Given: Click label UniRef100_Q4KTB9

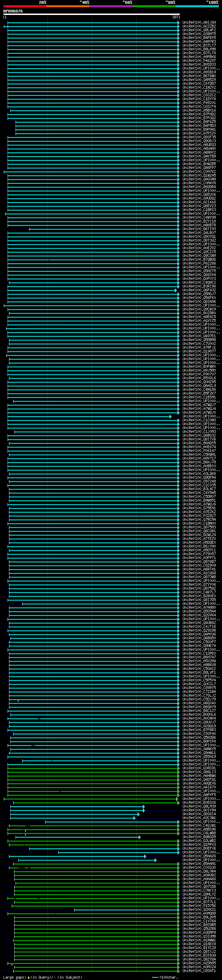Looking at the screenshot, I should point(199,156).
